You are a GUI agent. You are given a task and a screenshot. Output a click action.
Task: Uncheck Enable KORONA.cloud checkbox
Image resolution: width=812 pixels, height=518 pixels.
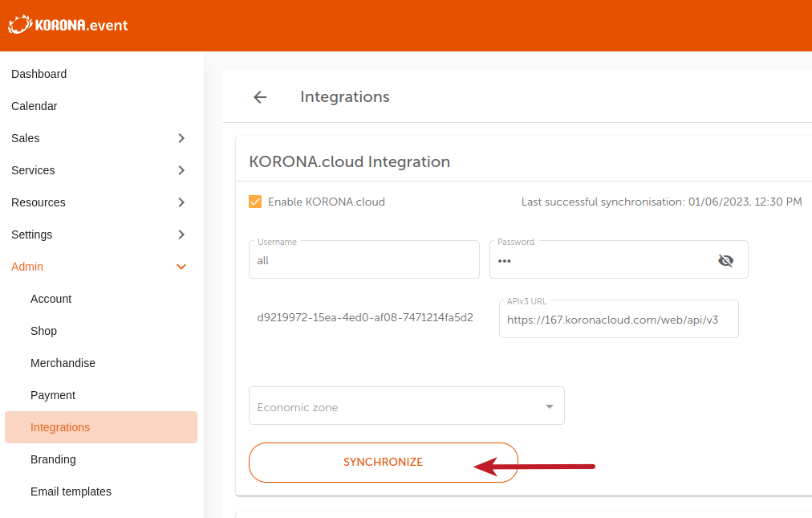pyautogui.click(x=255, y=202)
